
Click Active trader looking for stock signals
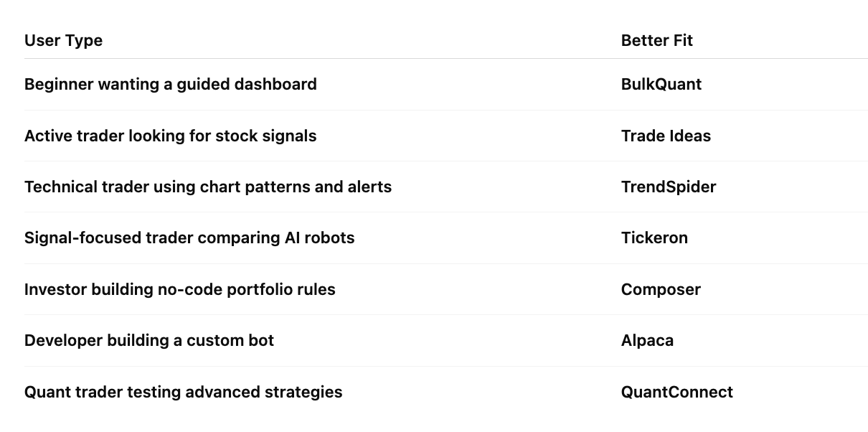tap(170, 136)
